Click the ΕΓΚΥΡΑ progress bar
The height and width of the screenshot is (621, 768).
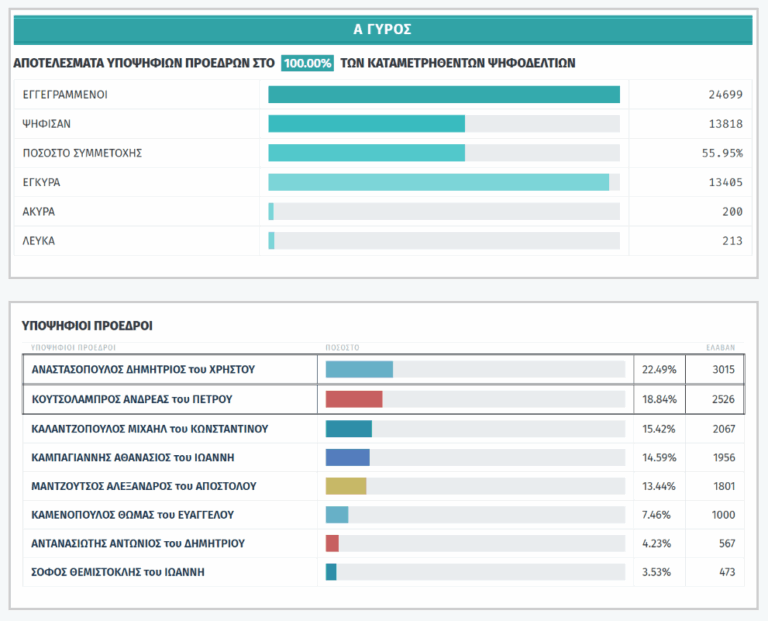click(438, 182)
